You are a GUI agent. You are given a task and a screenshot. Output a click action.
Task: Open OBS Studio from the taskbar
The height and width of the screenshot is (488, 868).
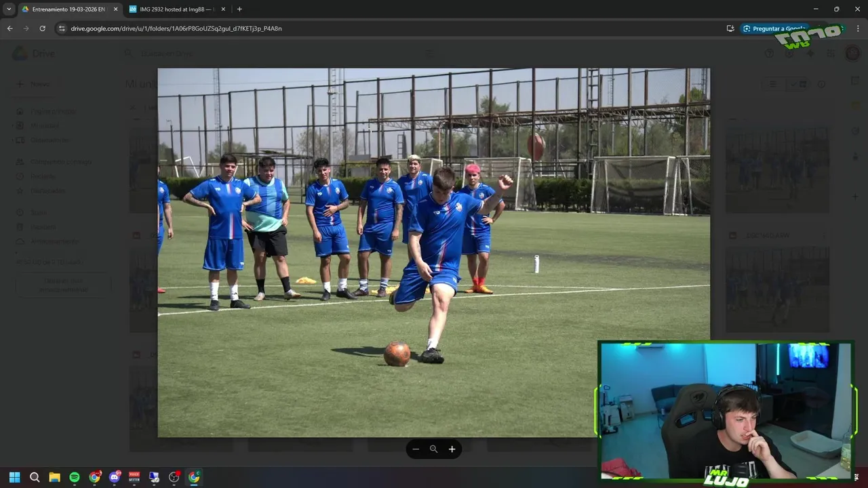pos(174,477)
